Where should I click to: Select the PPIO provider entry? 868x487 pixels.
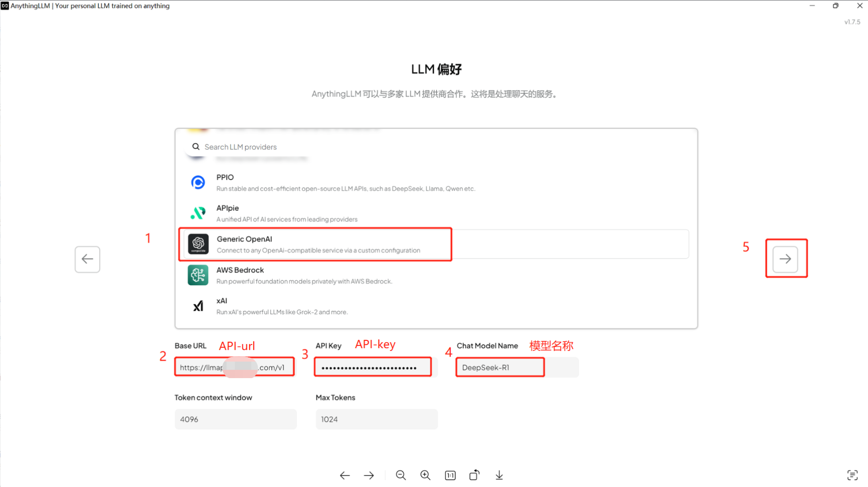pyautogui.click(x=436, y=182)
